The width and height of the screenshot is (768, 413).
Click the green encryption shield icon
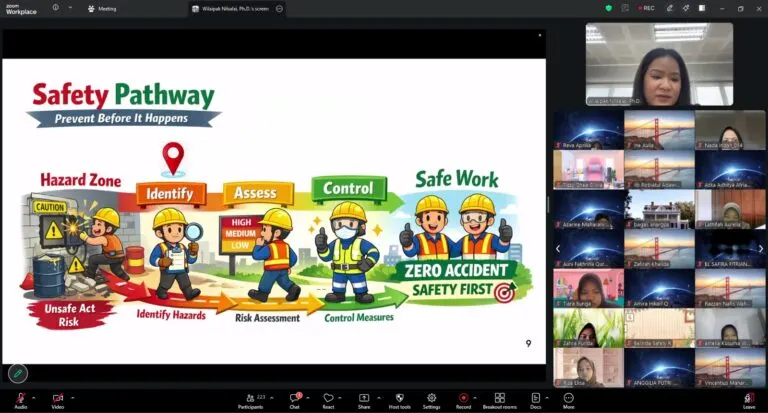click(608, 8)
